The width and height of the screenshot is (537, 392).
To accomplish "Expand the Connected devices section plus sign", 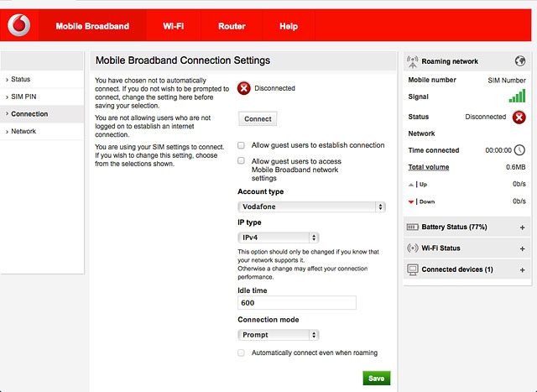I will click(522, 270).
